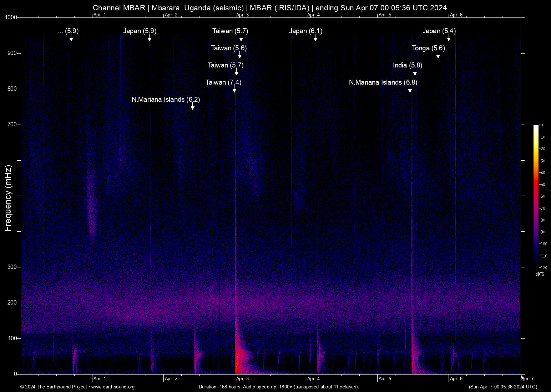Click the '... (5.9)' truncated event label
The width and height of the screenshot is (551, 392).
coord(68,31)
